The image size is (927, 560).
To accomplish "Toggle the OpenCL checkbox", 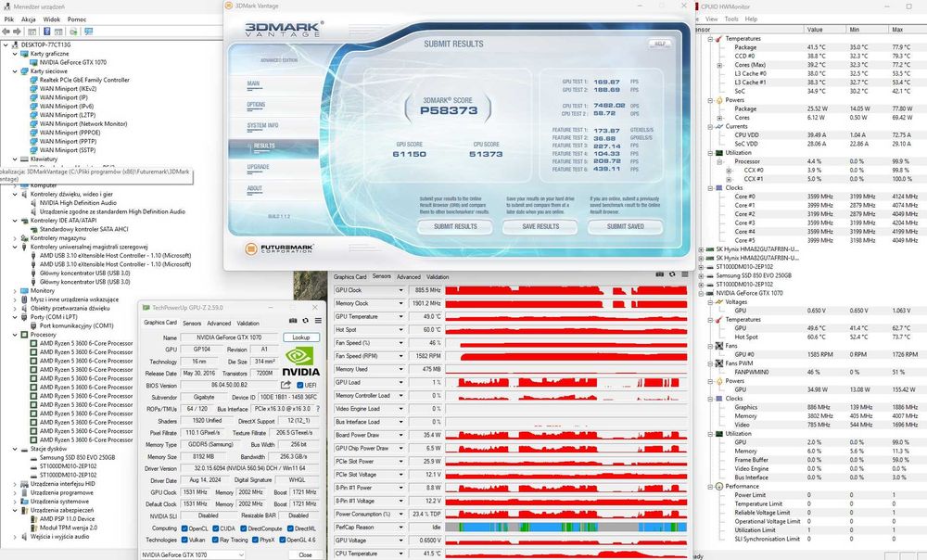I will [184, 528].
